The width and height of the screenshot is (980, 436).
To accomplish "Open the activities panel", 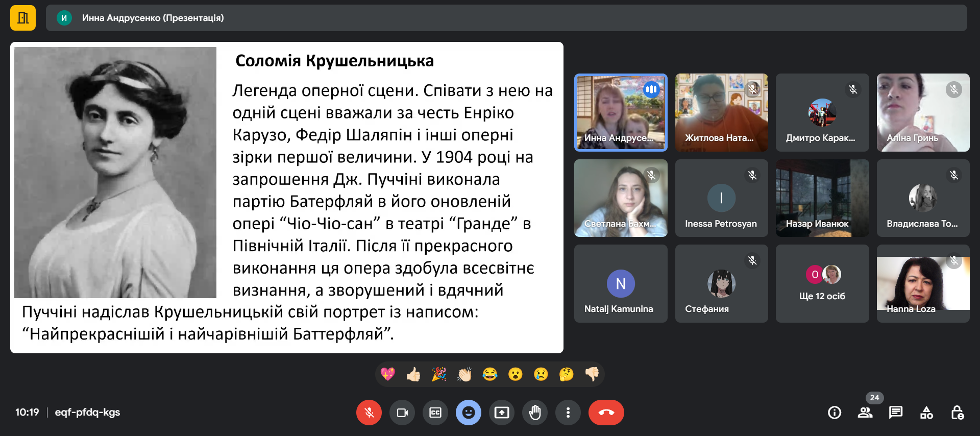I will [x=926, y=413].
